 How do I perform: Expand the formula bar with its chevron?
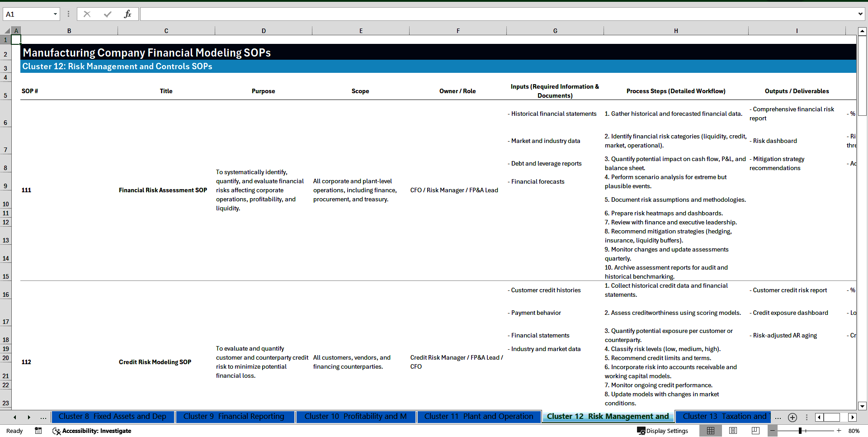click(x=861, y=14)
